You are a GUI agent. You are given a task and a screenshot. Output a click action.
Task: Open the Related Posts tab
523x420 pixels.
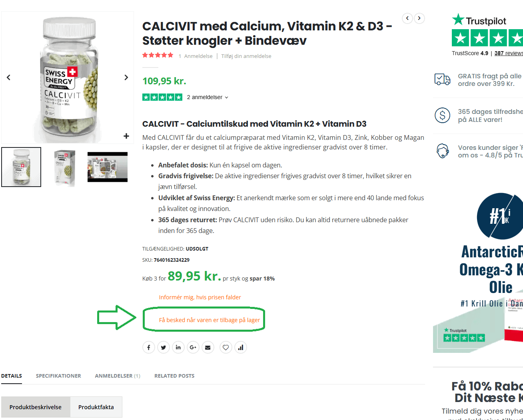click(174, 376)
